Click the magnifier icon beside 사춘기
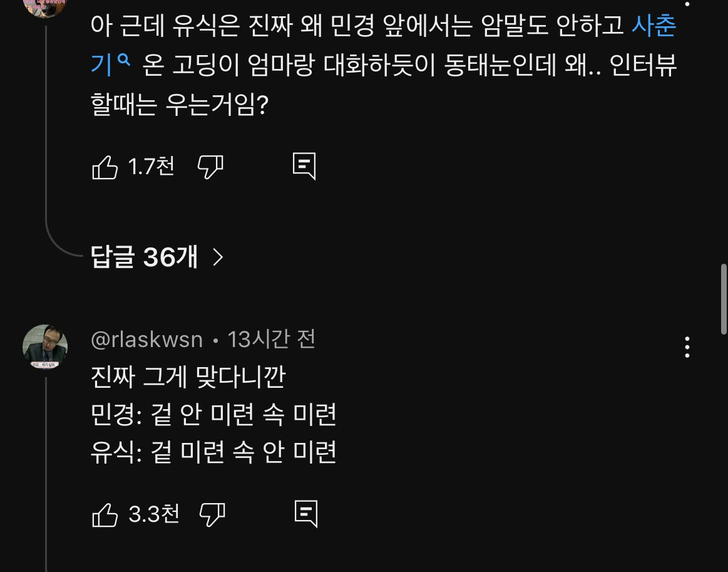Screen dimensions: 728x572 coord(123,61)
